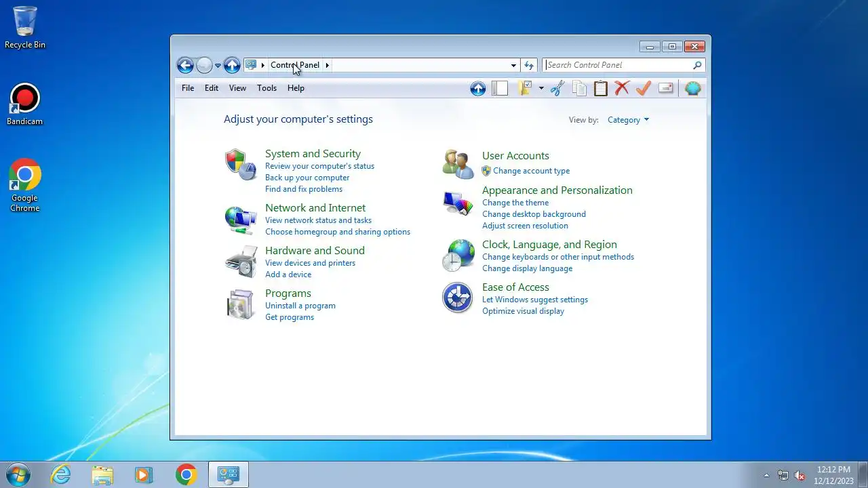This screenshot has height=488, width=868.
Task: Click the Control Panel taskbar button
Action: (228, 474)
